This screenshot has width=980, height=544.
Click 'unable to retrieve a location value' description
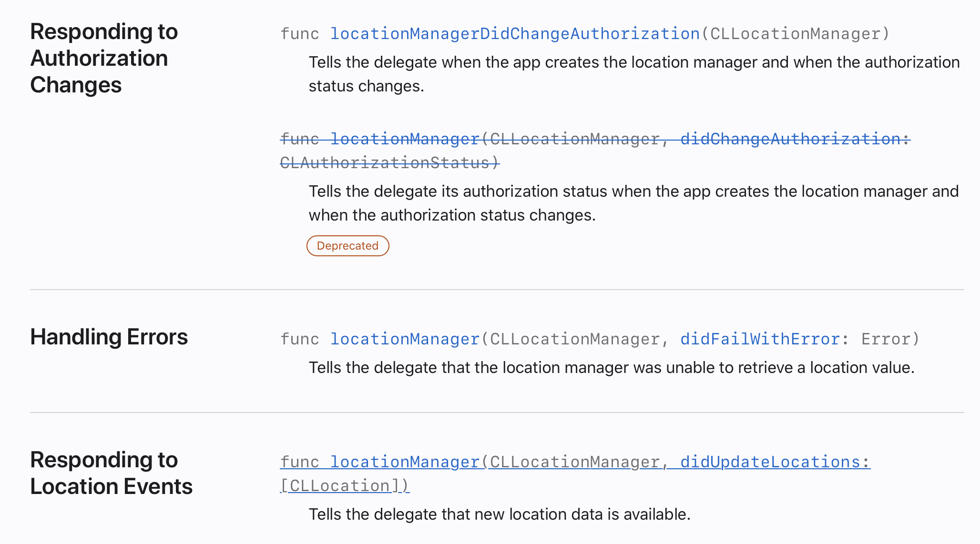[612, 368]
